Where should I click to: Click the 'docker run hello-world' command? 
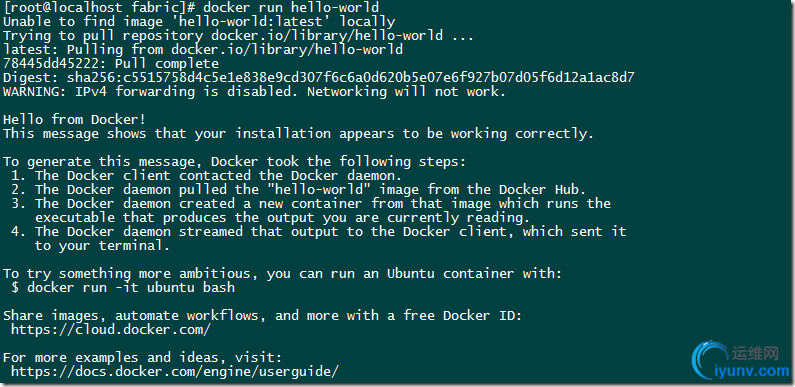tap(291, 8)
